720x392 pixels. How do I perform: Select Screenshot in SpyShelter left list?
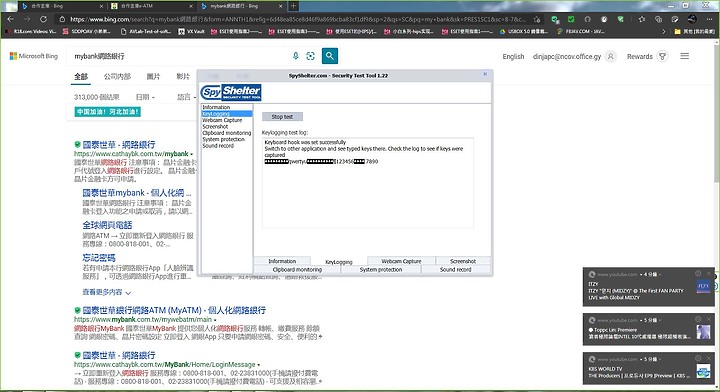227,126
